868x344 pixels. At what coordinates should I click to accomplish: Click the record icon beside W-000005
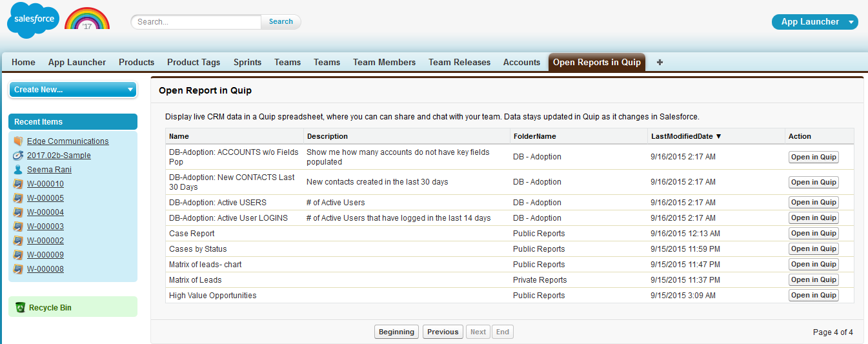pyautogui.click(x=18, y=198)
